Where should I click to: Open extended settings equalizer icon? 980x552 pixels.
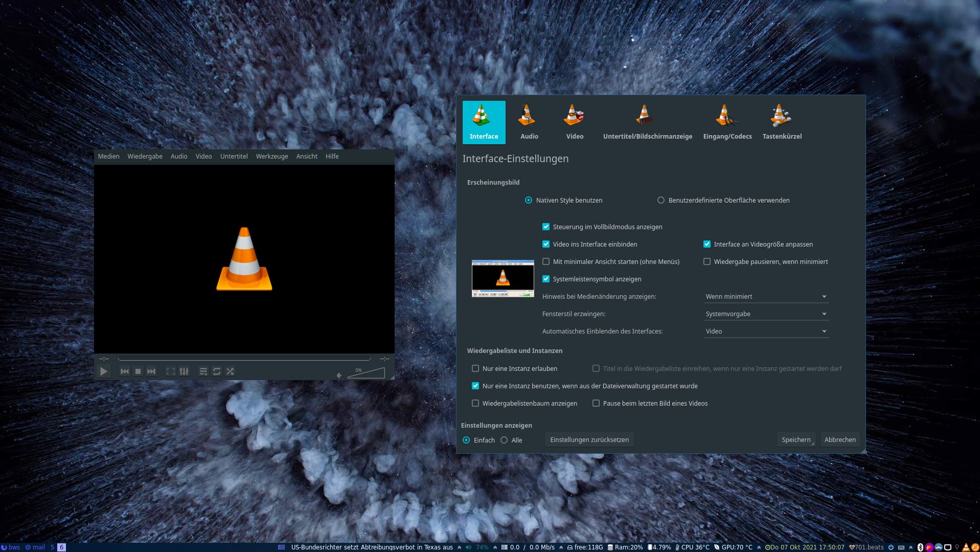click(x=184, y=371)
